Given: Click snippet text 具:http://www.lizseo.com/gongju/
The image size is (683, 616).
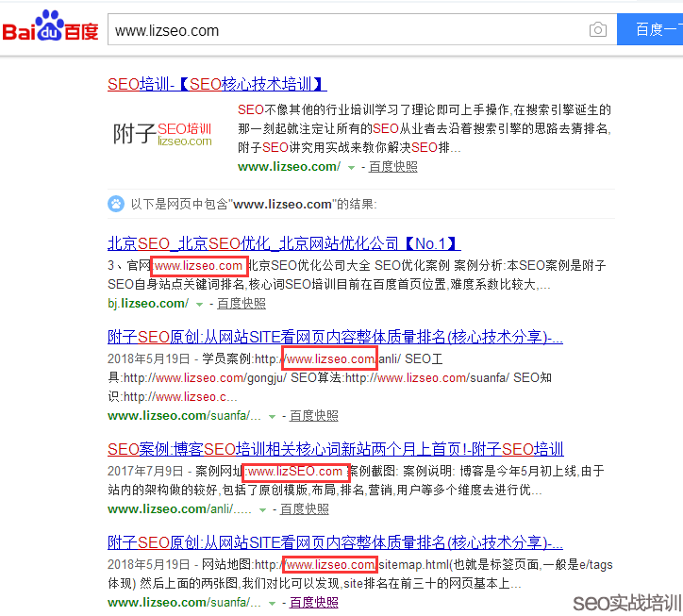Looking at the screenshot, I should [197, 377].
